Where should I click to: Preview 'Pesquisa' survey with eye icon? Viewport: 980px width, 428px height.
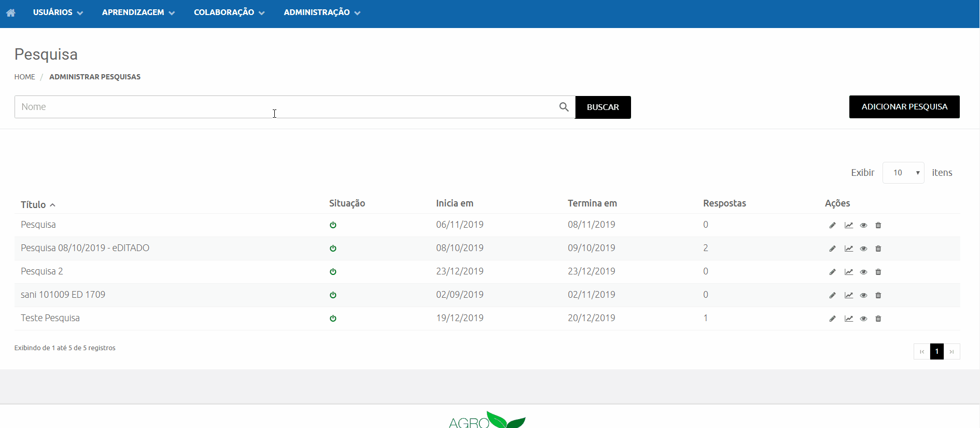[863, 225]
